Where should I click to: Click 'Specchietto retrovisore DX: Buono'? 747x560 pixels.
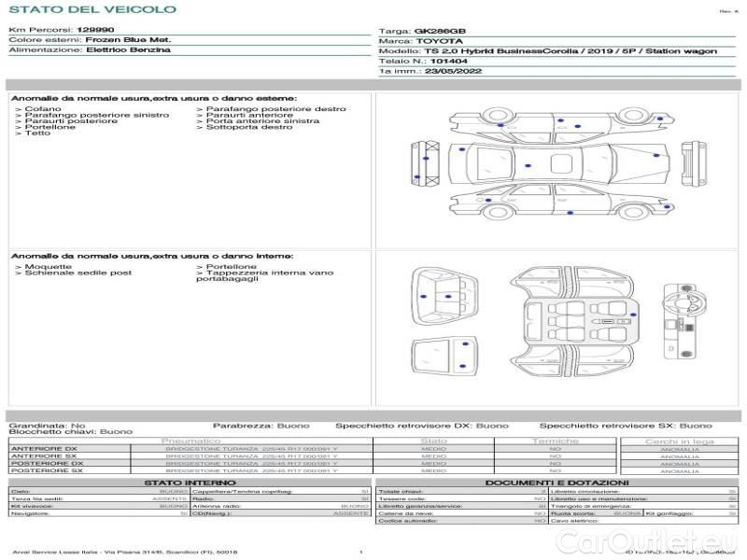[x=422, y=426]
